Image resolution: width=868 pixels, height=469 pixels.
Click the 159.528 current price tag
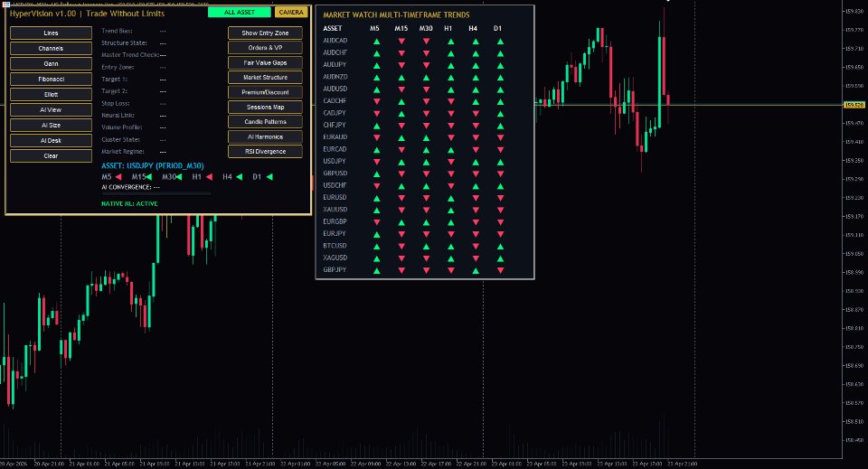854,105
